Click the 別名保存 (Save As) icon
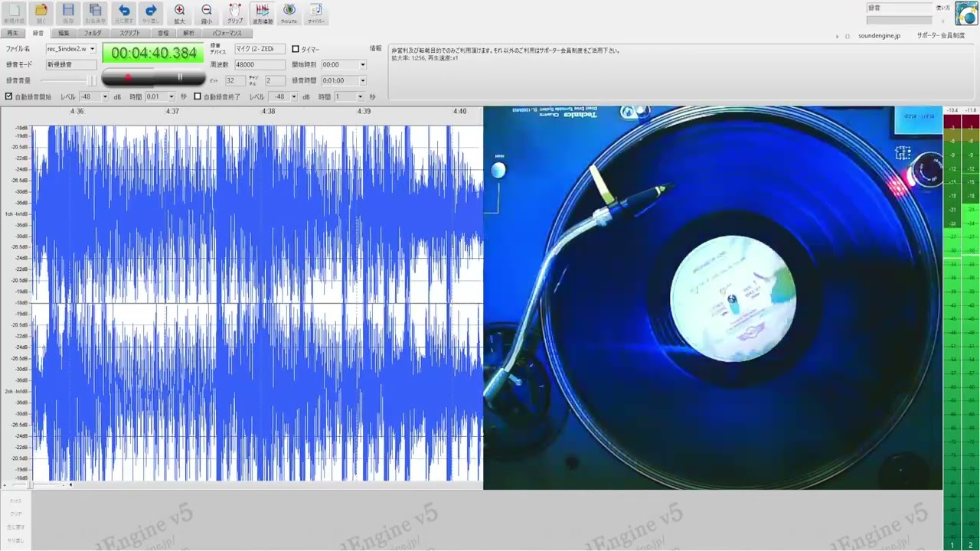980x551 pixels. tap(96, 12)
